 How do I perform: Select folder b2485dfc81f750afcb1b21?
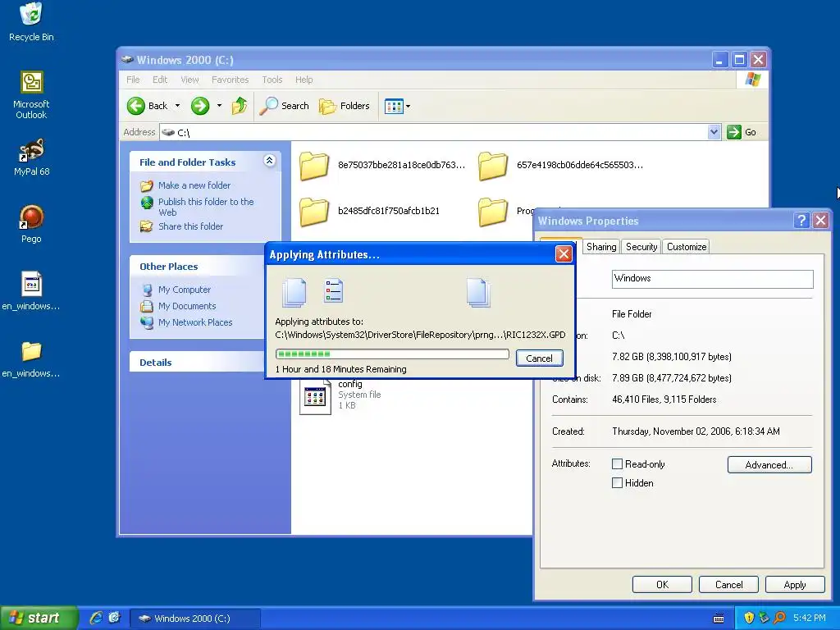tap(370, 211)
